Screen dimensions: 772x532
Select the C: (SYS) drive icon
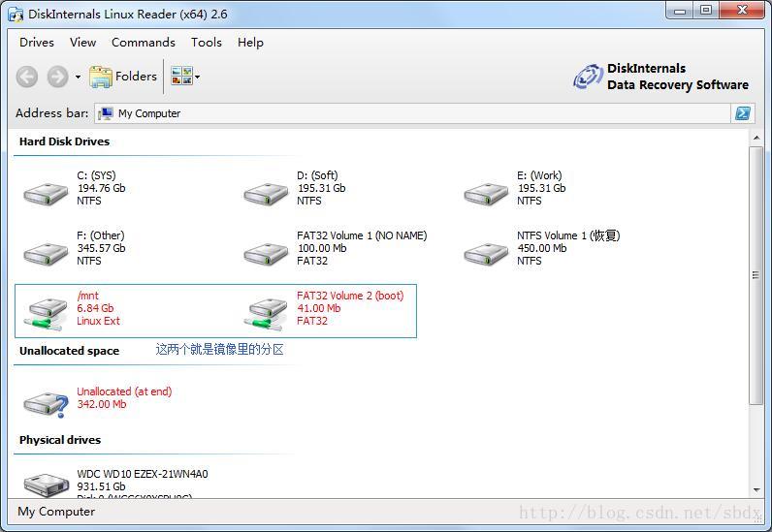(46, 194)
